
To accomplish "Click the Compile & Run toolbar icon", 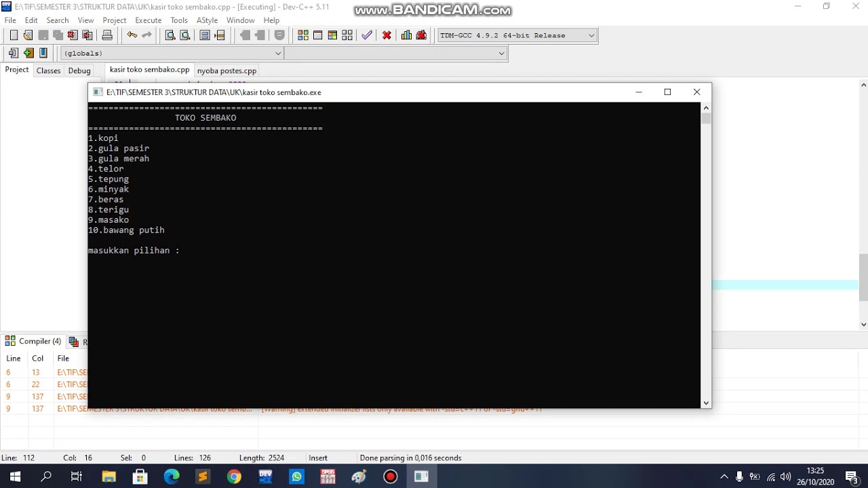I will coord(332,35).
